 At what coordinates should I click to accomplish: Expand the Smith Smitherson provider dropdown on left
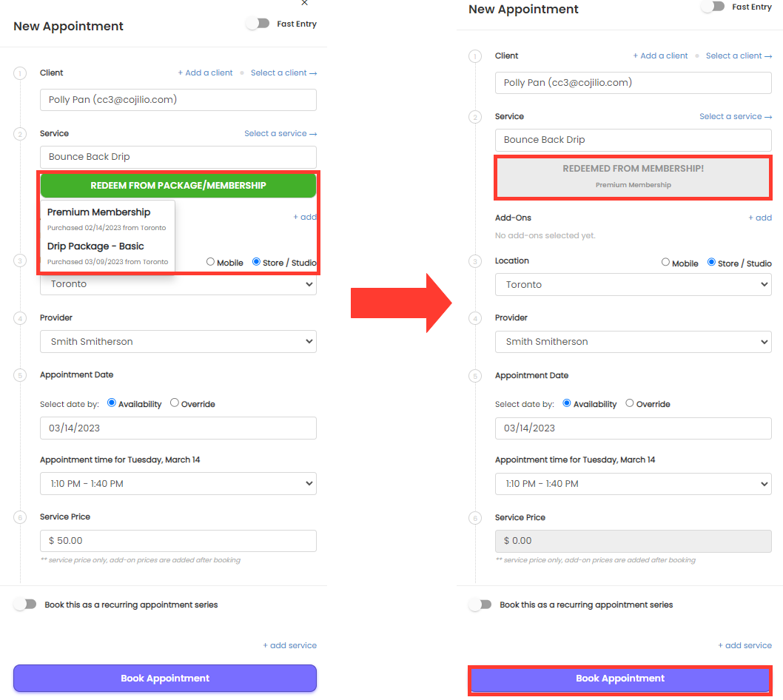pyautogui.click(x=178, y=342)
